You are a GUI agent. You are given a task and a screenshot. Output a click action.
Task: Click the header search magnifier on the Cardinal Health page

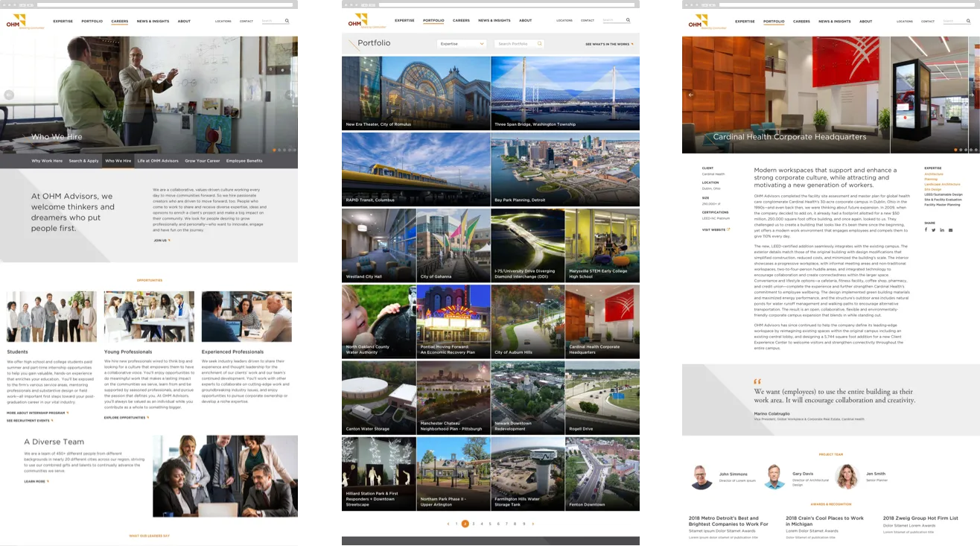point(967,21)
